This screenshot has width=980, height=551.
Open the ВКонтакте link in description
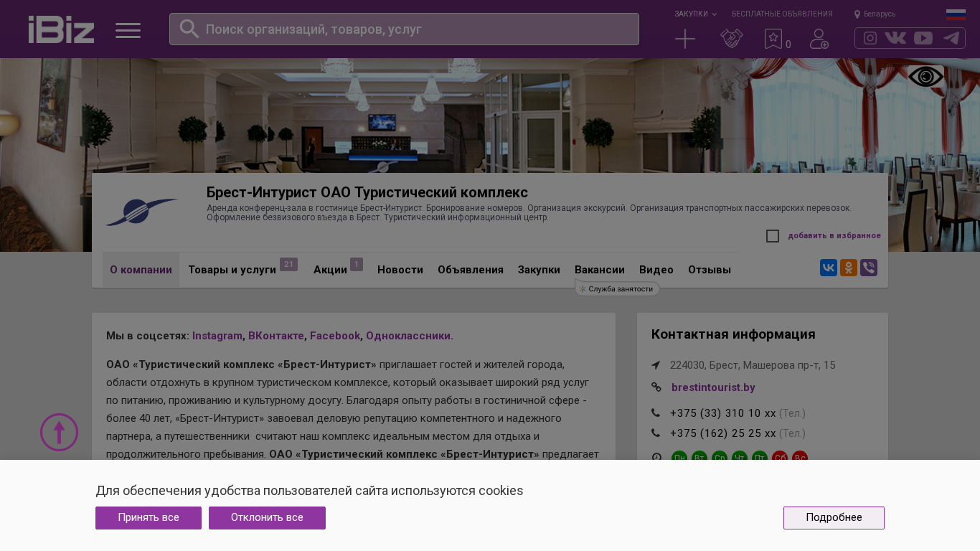click(x=276, y=335)
